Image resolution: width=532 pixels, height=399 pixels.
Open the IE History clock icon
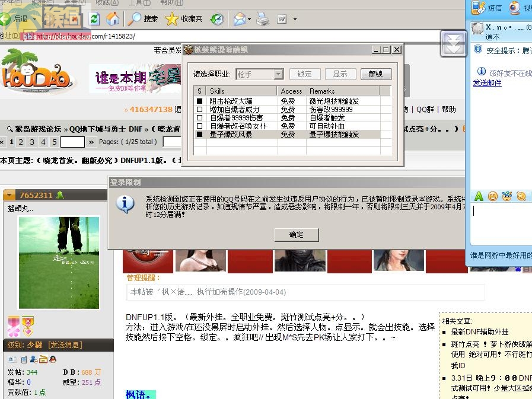tap(216, 19)
